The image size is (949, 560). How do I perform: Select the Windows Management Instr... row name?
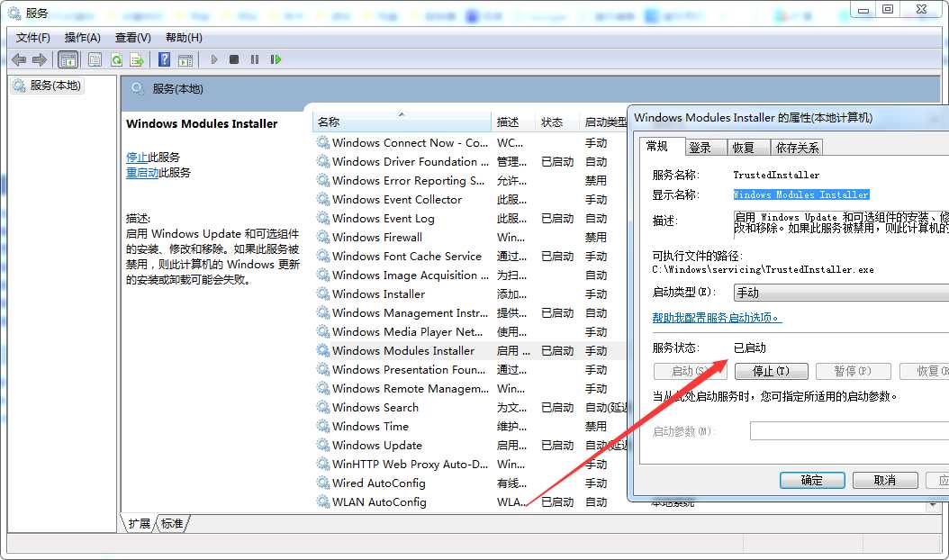click(x=410, y=312)
